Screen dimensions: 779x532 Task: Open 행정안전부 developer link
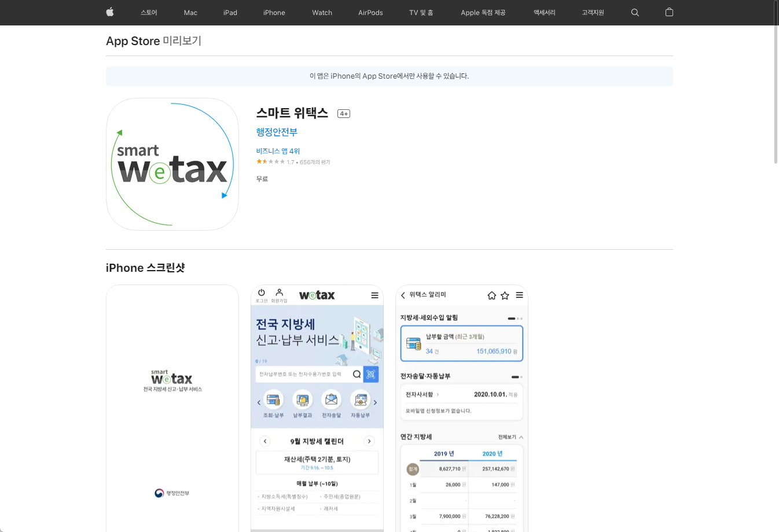coord(277,132)
